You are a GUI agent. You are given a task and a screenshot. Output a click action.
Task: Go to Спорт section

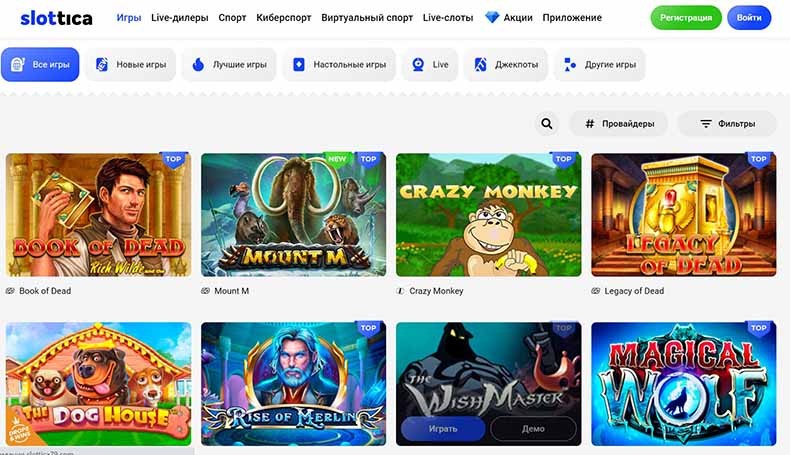(x=232, y=18)
